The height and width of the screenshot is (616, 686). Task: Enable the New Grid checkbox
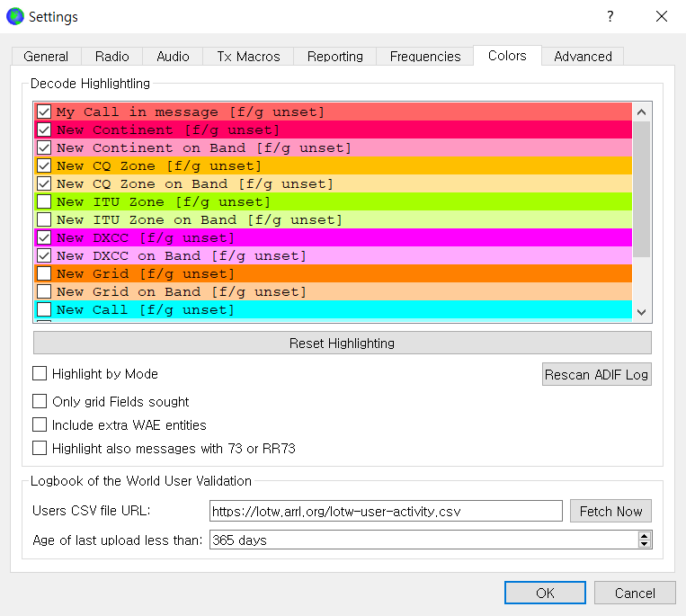point(44,273)
